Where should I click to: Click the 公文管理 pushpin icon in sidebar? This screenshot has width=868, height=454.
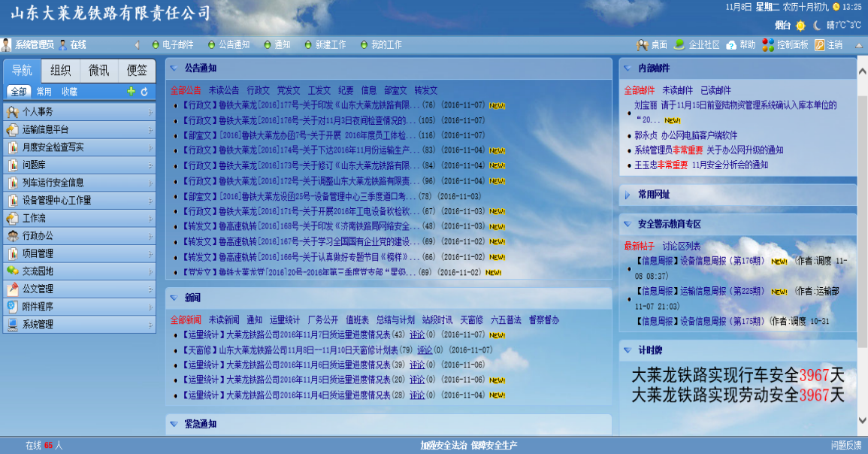coord(13,289)
